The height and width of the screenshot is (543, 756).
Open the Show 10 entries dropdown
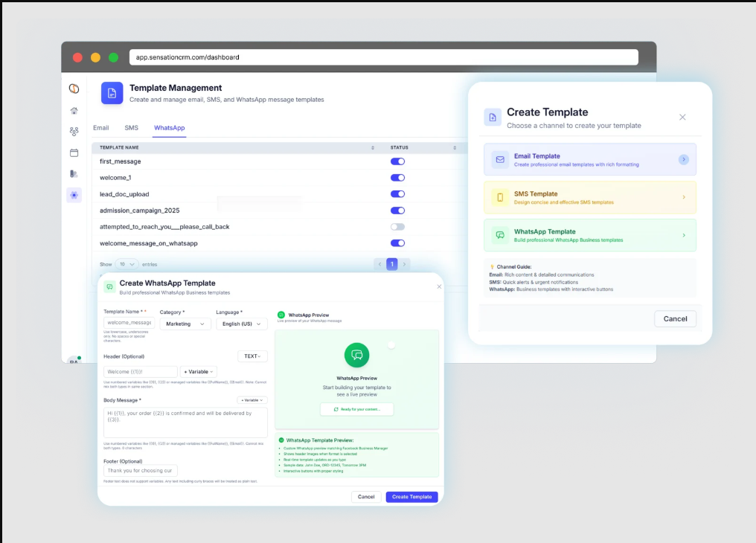point(126,265)
